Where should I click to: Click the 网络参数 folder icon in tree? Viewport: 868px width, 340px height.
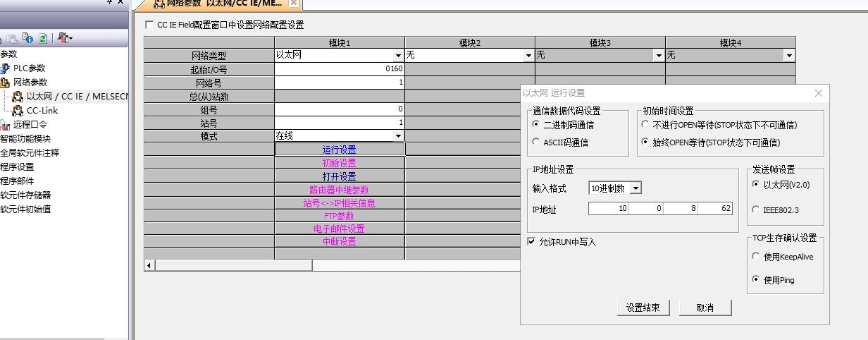[6, 83]
